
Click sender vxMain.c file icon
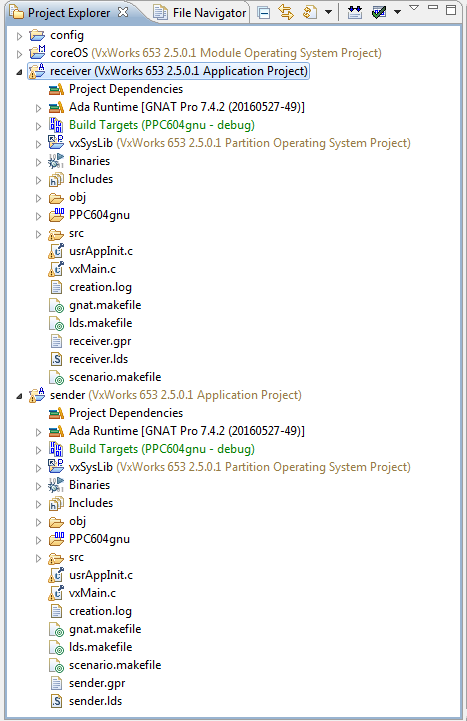pos(56,593)
